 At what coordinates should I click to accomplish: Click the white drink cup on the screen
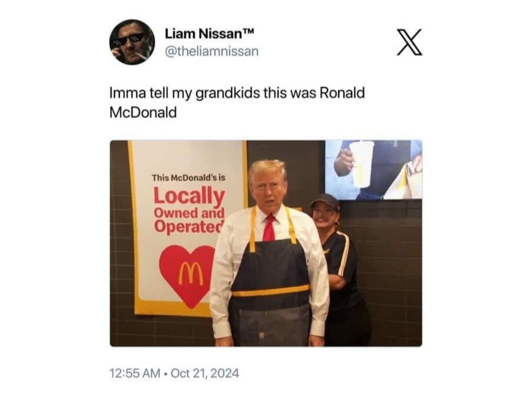pyautogui.click(x=362, y=164)
